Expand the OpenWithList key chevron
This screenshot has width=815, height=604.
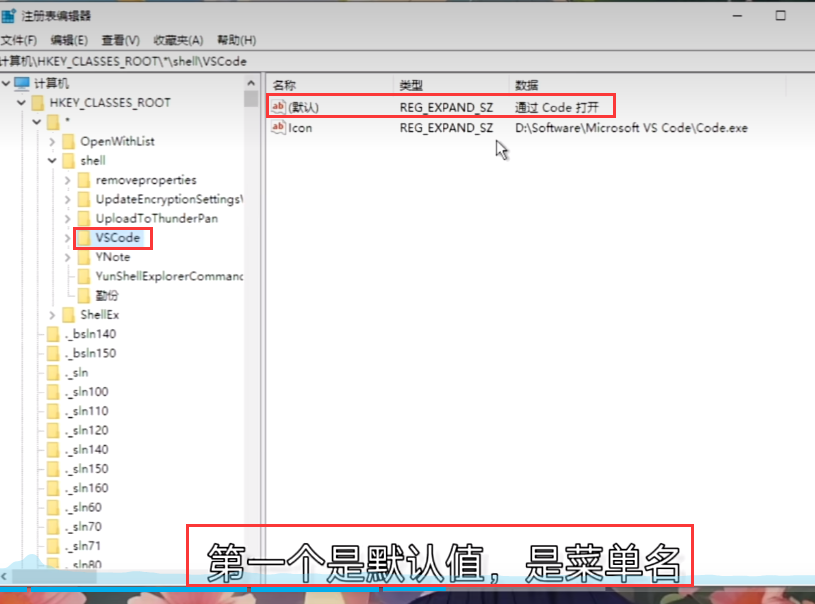click(52, 142)
